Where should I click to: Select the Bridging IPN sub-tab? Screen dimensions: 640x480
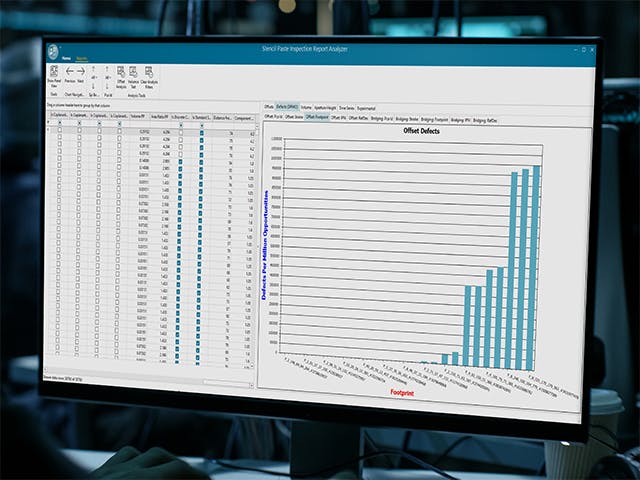460,120
